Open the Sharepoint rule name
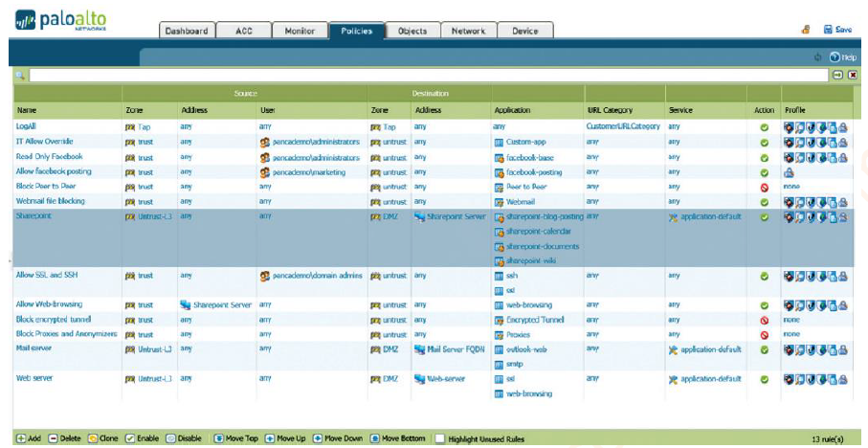 click(33, 216)
